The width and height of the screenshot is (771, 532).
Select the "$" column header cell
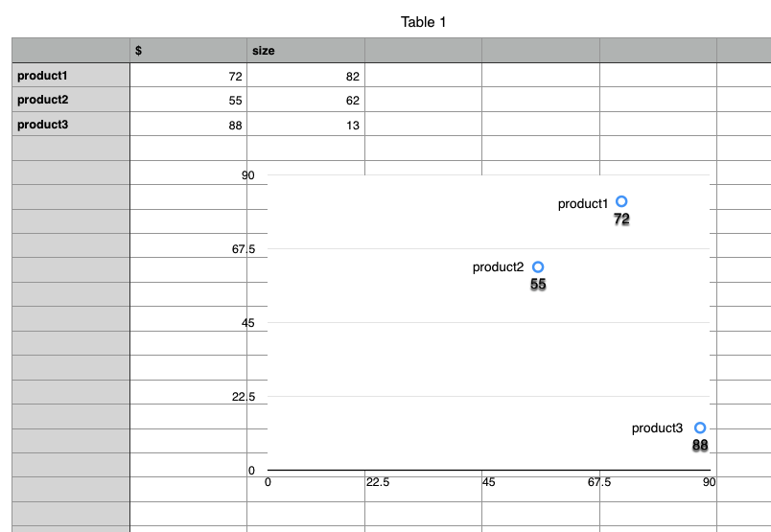(x=188, y=51)
